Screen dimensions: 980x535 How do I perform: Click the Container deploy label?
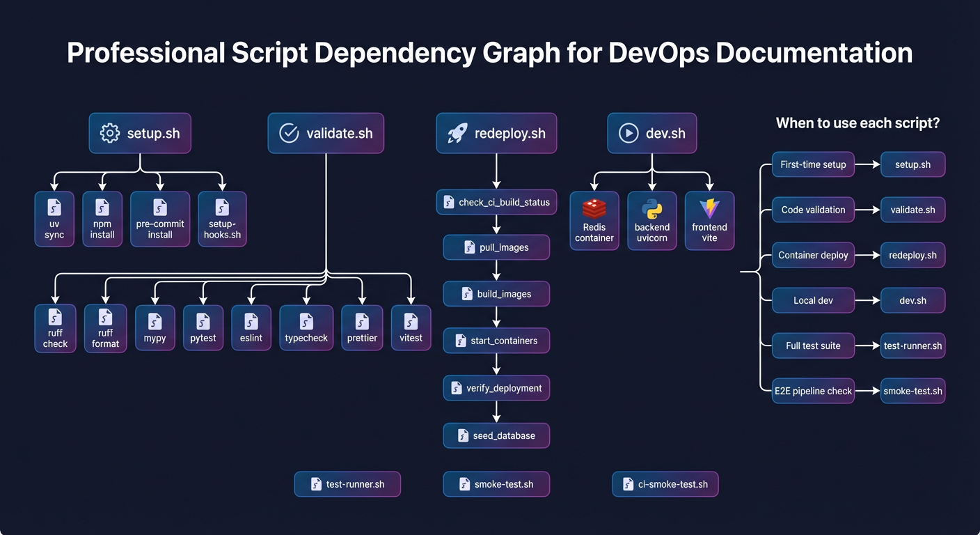point(813,255)
